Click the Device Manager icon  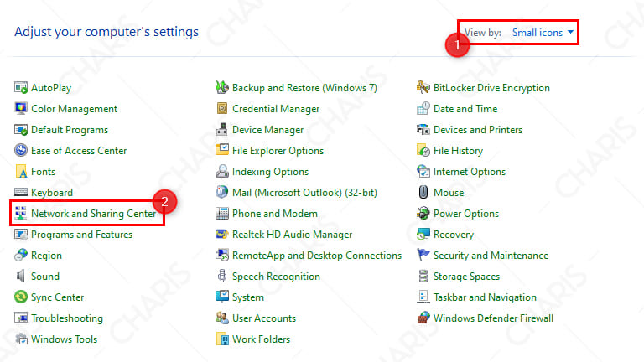coord(222,129)
